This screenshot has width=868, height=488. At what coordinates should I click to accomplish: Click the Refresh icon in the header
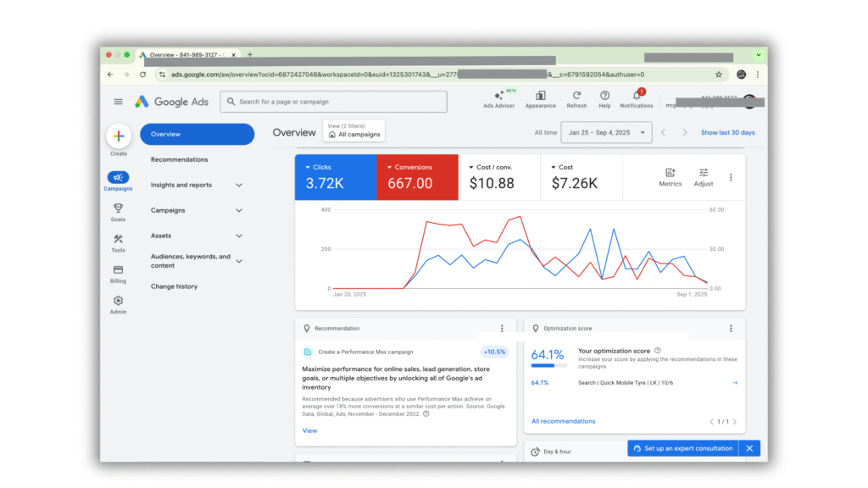[x=576, y=97]
